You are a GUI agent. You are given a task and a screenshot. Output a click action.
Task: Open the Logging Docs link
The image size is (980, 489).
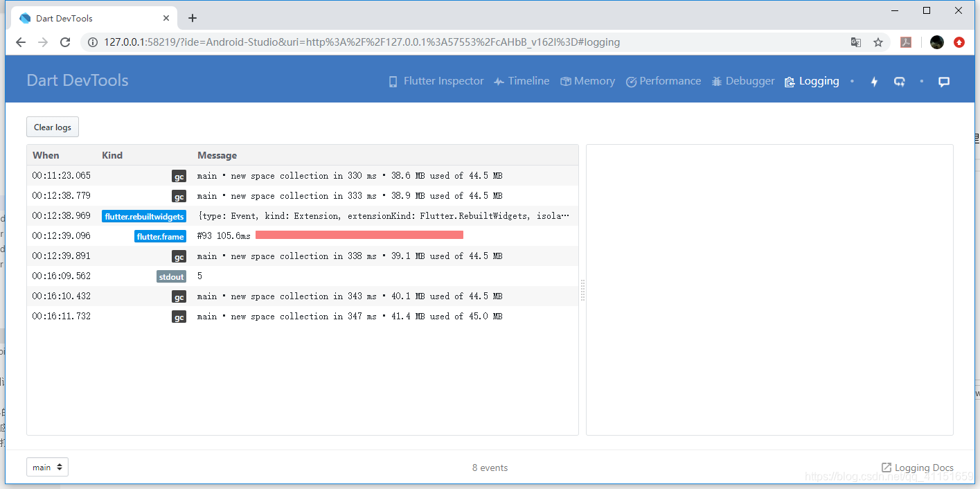[x=917, y=468]
